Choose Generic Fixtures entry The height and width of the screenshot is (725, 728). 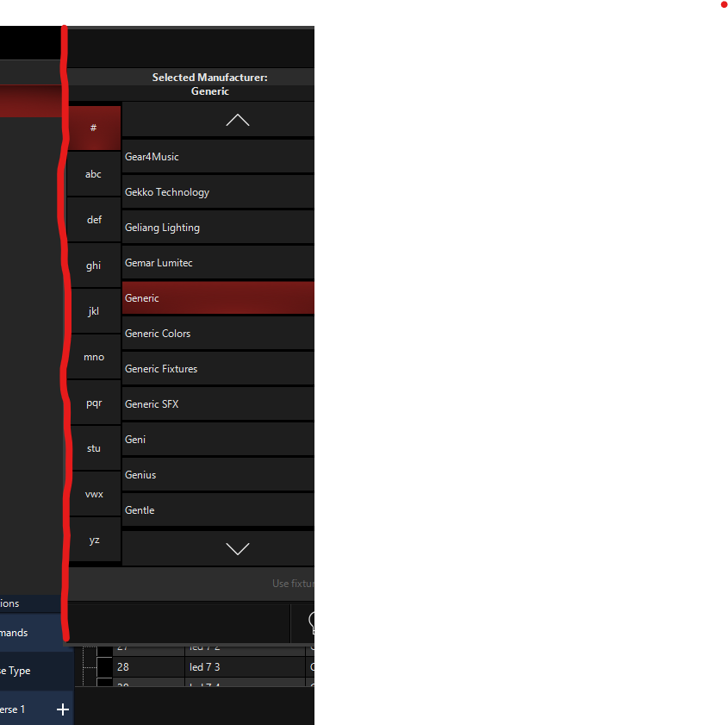tap(218, 368)
